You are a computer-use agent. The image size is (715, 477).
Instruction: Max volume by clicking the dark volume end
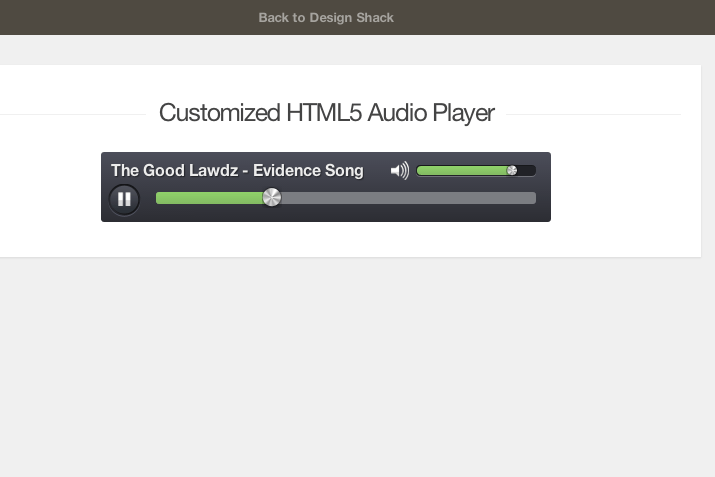(x=527, y=171)
